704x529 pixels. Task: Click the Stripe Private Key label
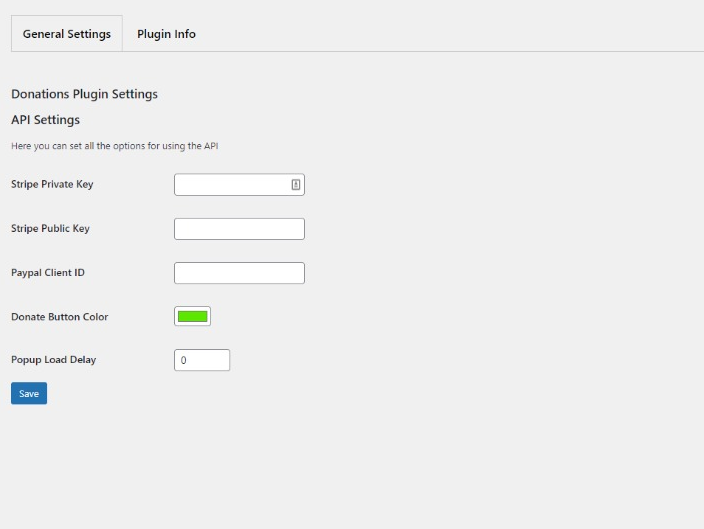[52, 185]
